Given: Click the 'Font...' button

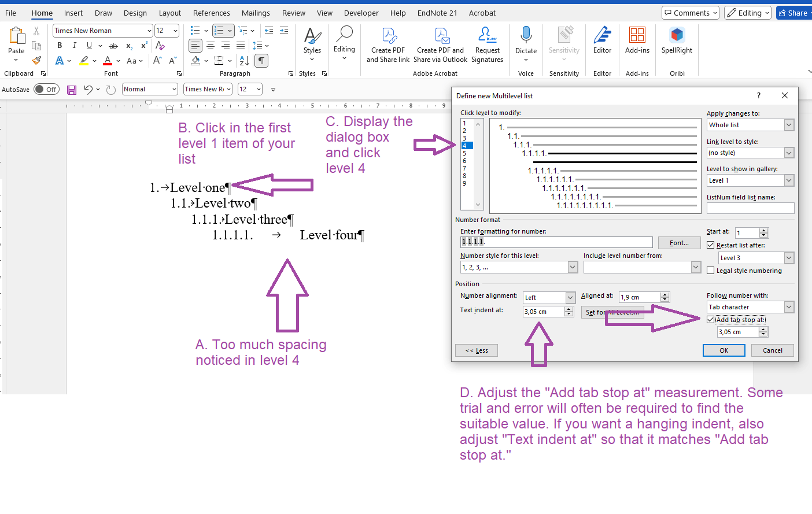Looking at the screenshot, I should click(x=679, y=243).
